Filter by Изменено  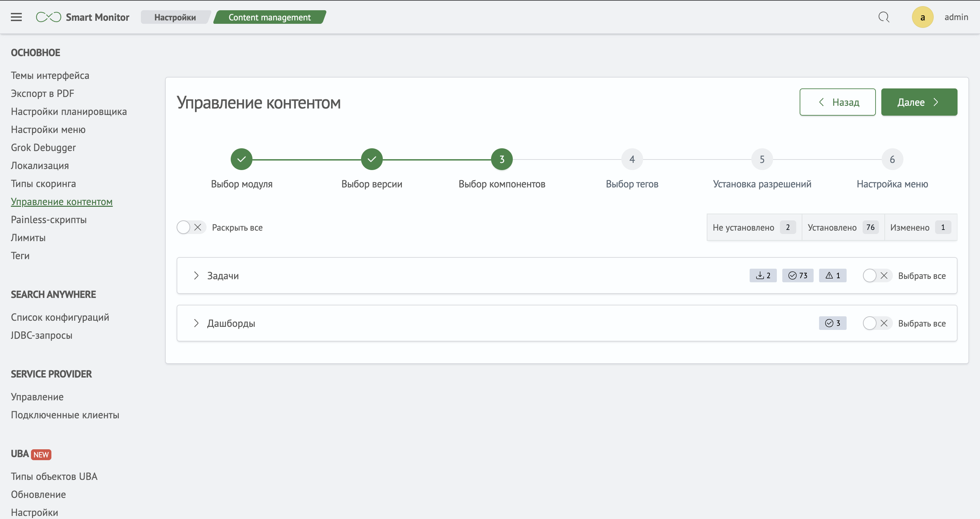pyautogui.click(x=921, y=228)
